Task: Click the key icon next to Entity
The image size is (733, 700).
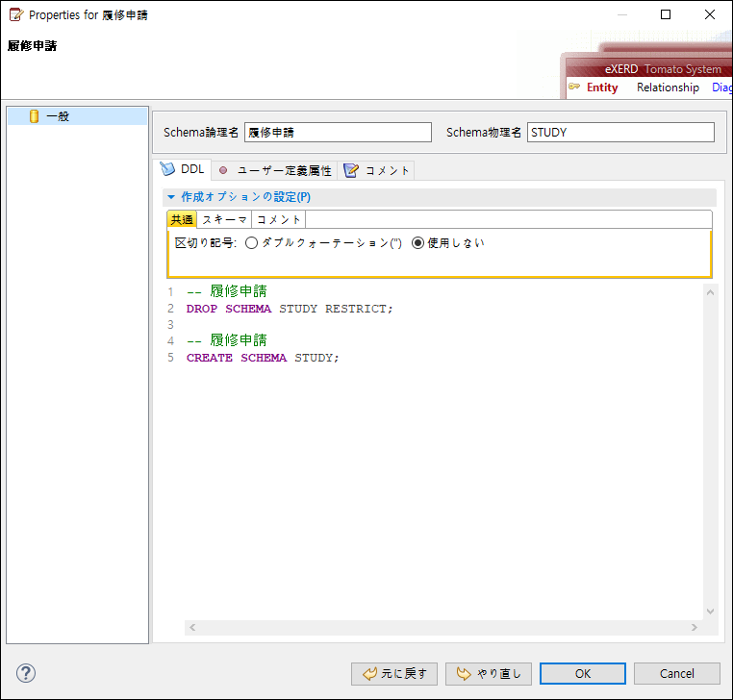Action: point(574,87)
